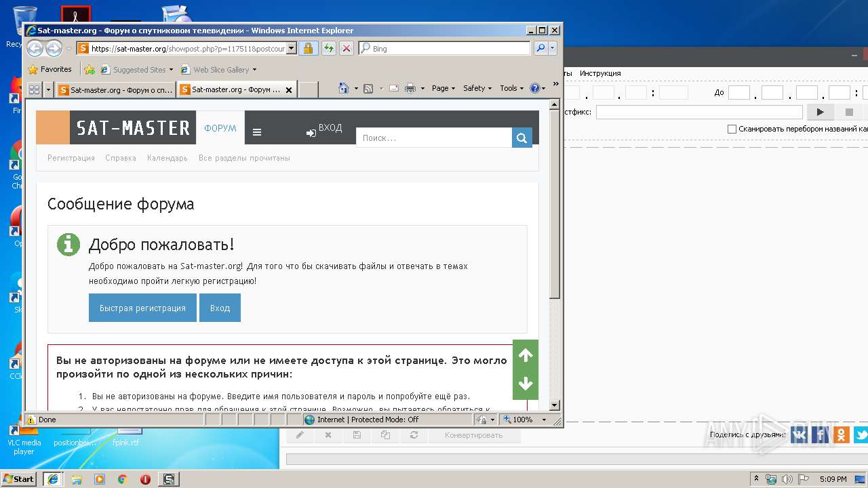Click the ВХОД login link in header

point(324,128)
